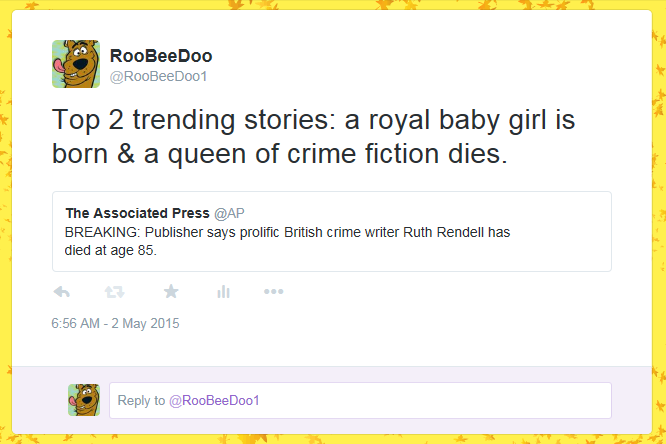
Task: Click the reply arrow icon under the tweet
Action: (x=61, y=292)
